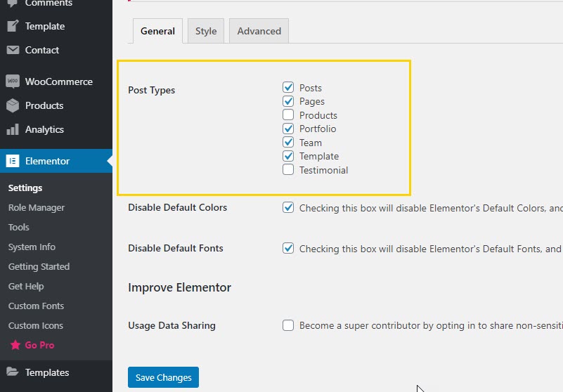The image size is (563, 392).
Task: Uncheck the Pages post type checkbox
Action: [x=288, y=101]
